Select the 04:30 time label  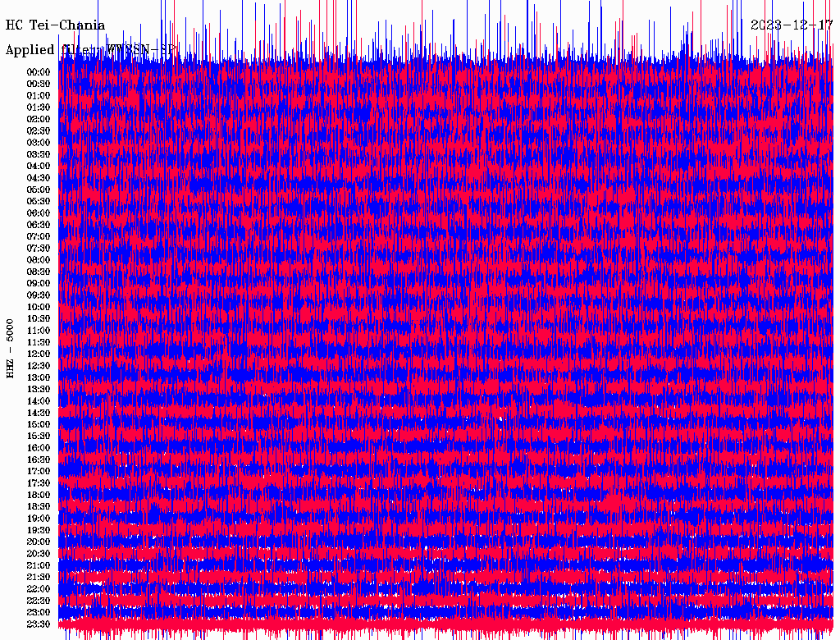tap(39, 177)
